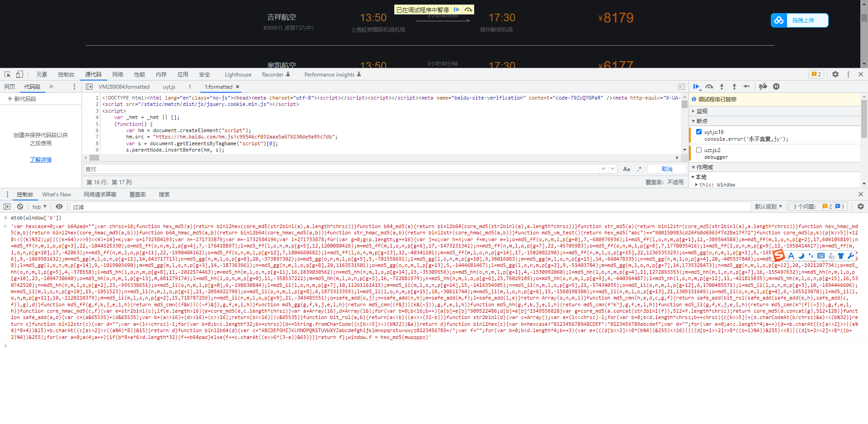
Task: Toggle match case Aa option
Action: click(627, 169)
